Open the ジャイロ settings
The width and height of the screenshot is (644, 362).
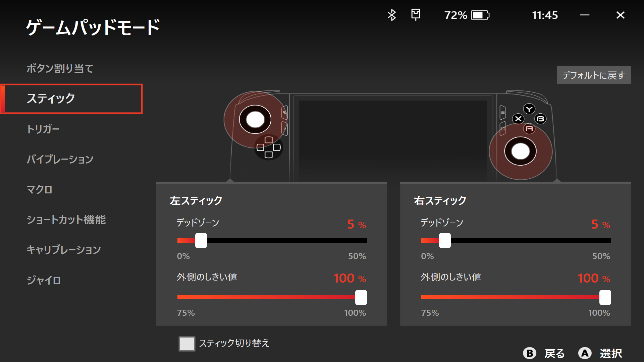pos(44,280)
